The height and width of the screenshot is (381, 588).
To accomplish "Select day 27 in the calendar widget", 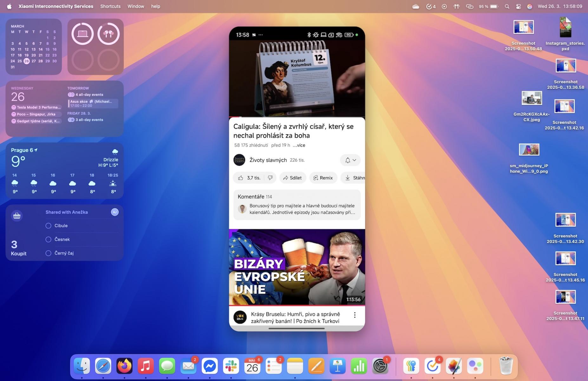I will tap(34, 61).
